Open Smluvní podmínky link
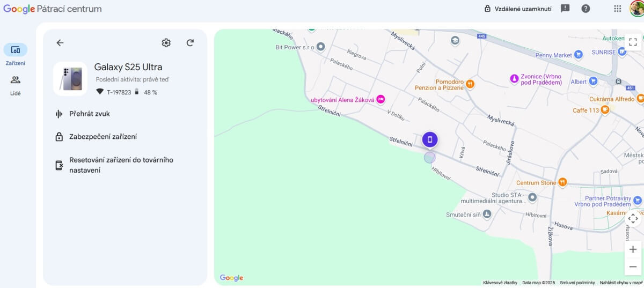Screen dimensions: 644x288 [577, 283]
